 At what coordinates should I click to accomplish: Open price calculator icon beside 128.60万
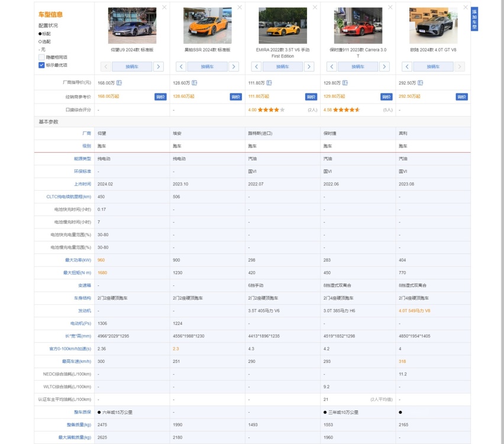(195, 83)
